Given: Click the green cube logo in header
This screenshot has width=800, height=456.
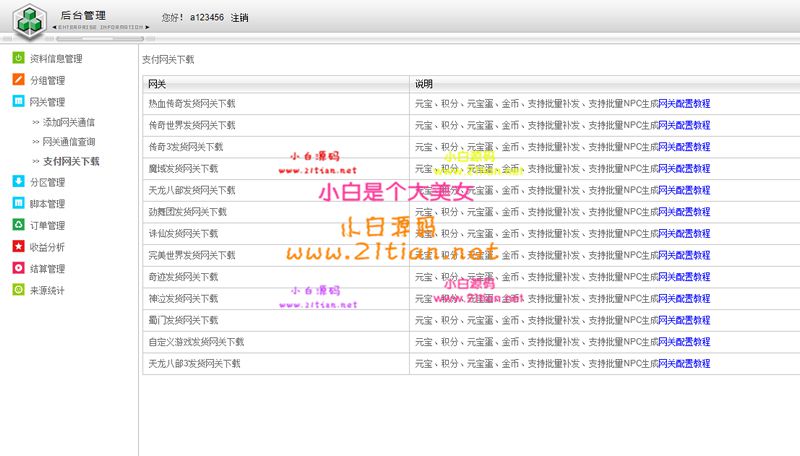Looking at the screenshot, I should coord(26,19).
